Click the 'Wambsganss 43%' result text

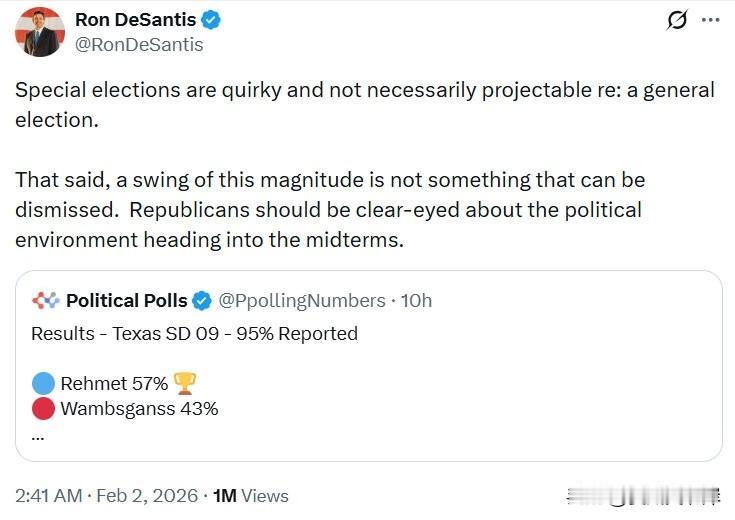(139, 408)
